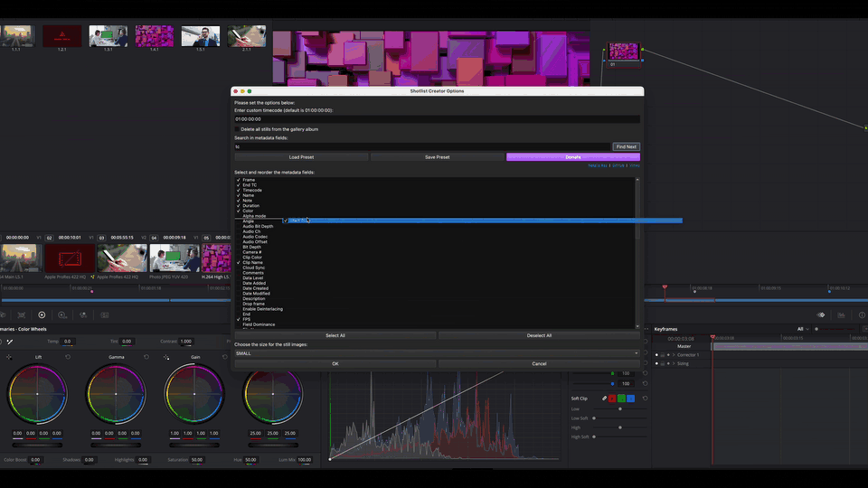Open the Motion Effects palette icon

click(105, 314)
